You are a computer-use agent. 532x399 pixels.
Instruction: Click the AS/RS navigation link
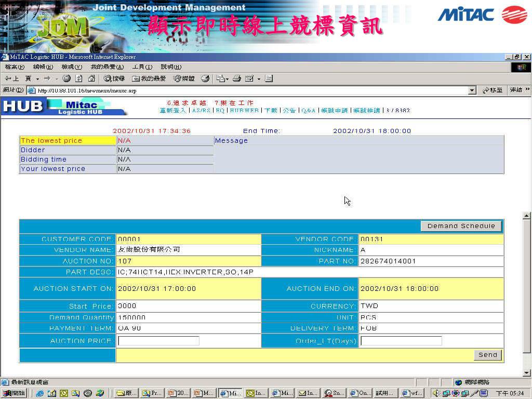pos(201,110)
